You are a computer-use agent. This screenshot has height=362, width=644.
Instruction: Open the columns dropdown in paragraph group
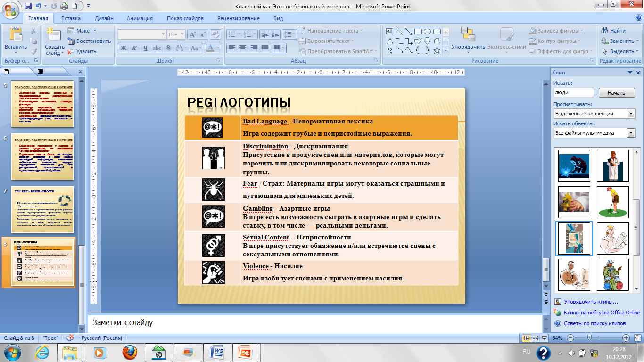click(x=280, y=48)
